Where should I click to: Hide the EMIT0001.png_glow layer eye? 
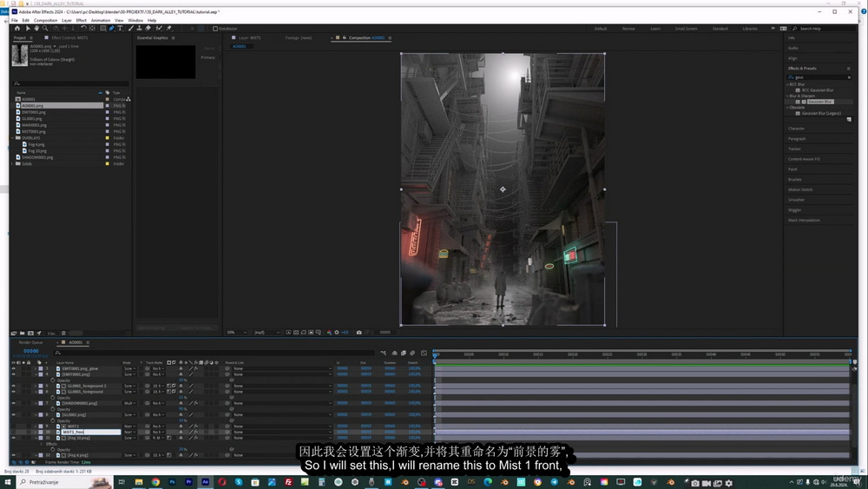tap(13, 368)
